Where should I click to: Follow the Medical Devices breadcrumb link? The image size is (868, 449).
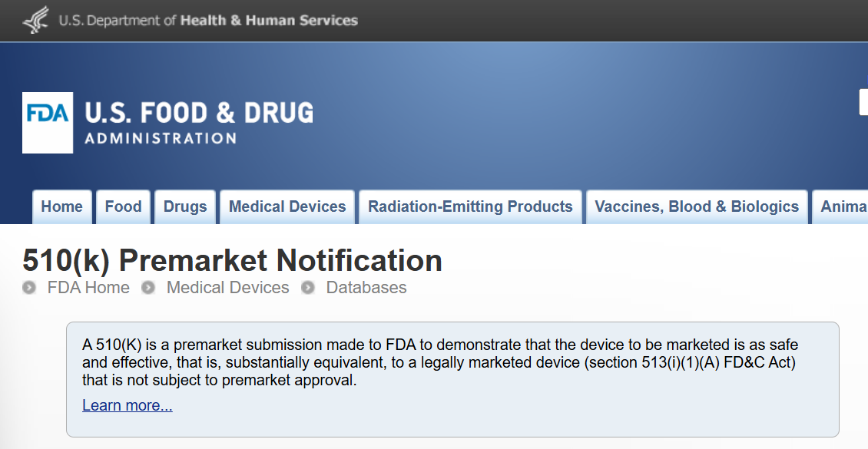click(227, 288)
